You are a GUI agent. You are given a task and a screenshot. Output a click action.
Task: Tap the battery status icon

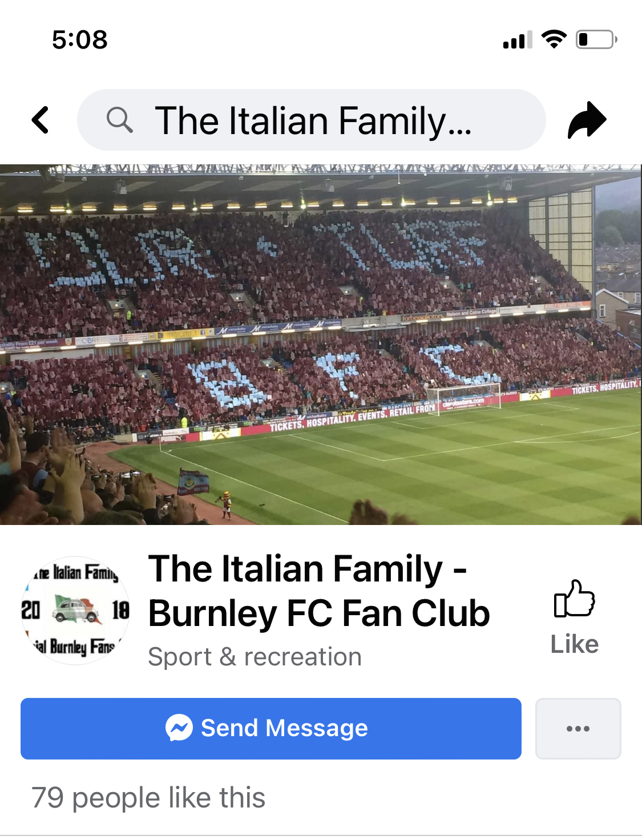click(596, 39)
